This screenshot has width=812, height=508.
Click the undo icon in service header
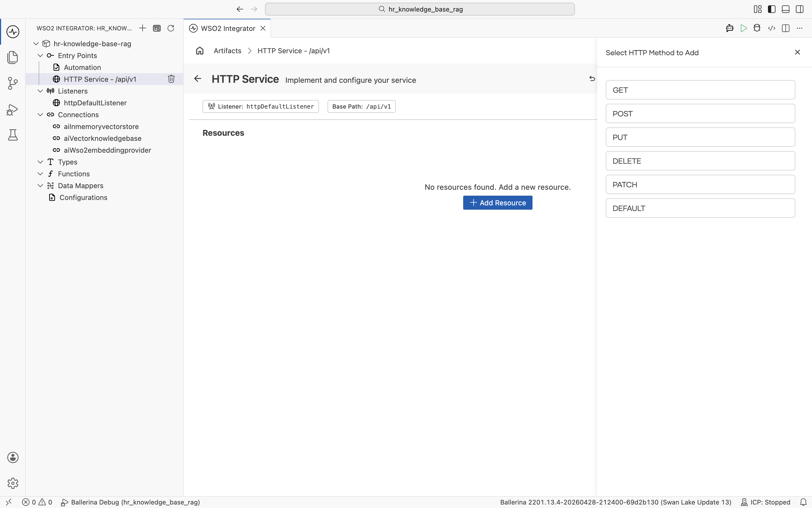pos(592,78)
